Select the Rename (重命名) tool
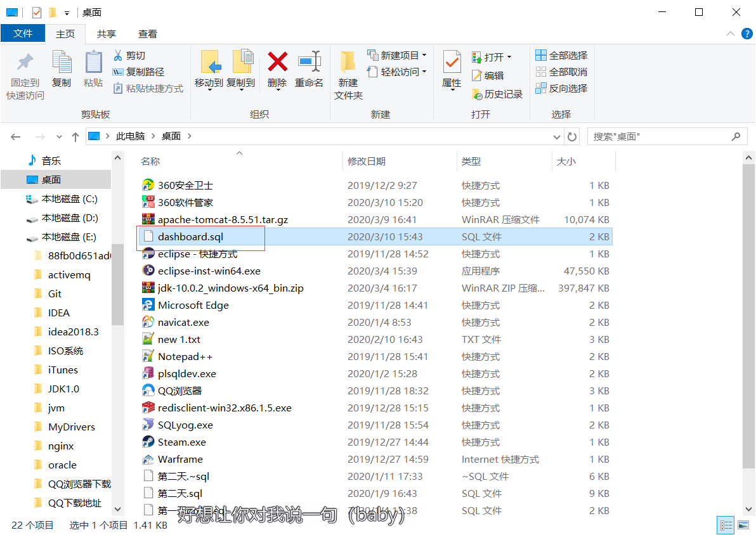The image size is (756, 535). [309, 70]
